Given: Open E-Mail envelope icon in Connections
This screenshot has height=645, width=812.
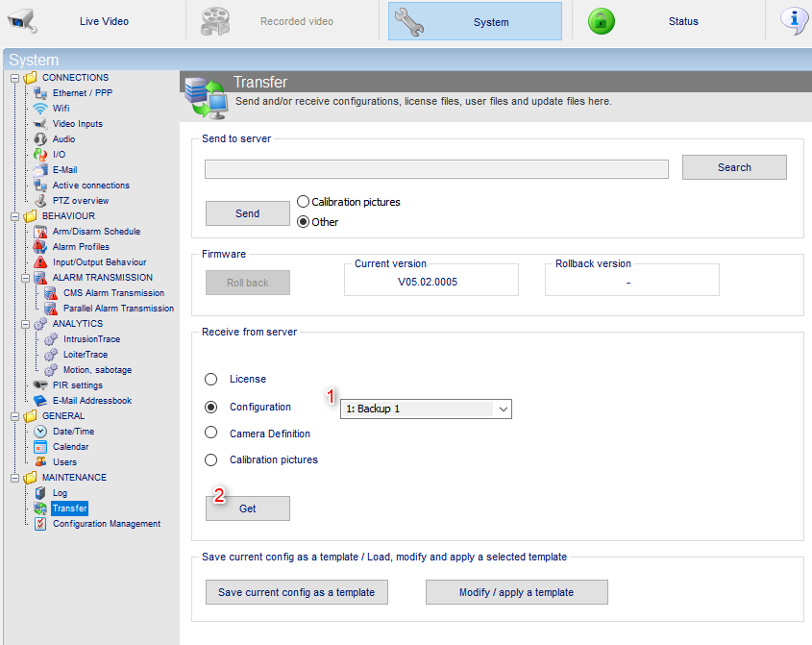Looking at the screenshot, I should [39, 170].
